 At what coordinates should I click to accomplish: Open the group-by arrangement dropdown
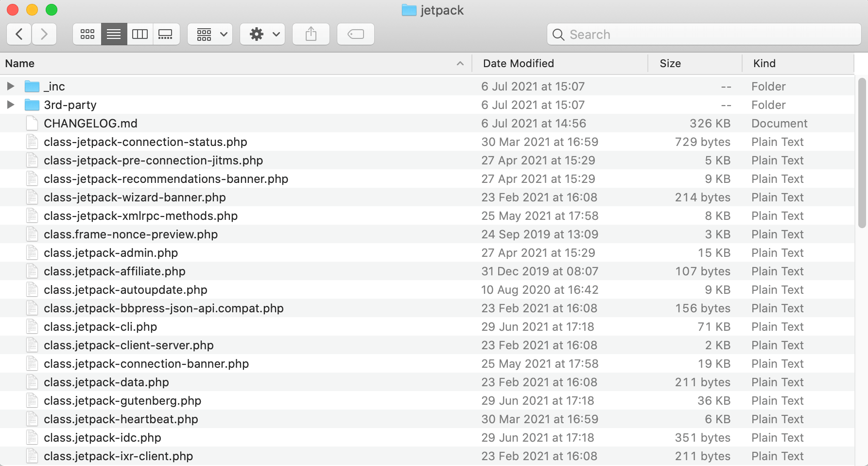click(210, 34)
